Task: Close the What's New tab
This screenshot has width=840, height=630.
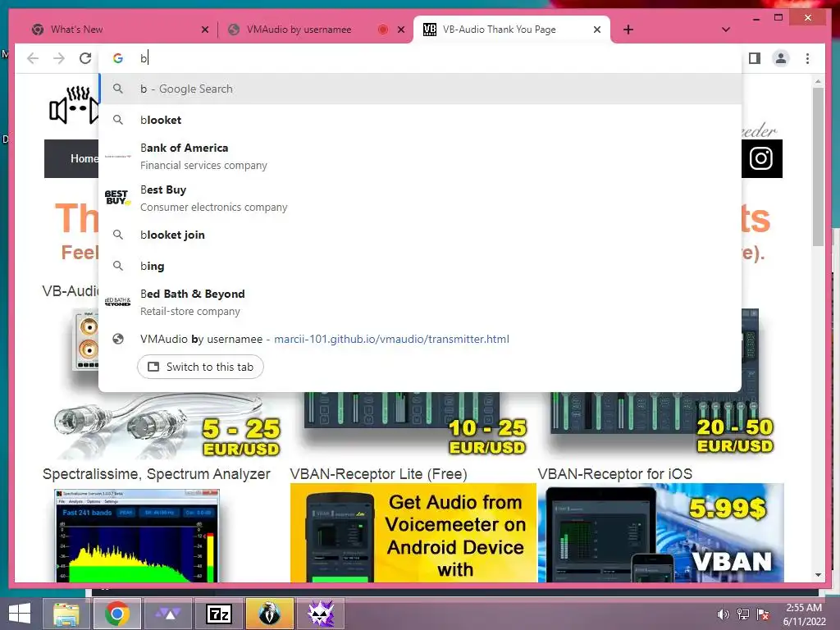Action: point(204,30)
